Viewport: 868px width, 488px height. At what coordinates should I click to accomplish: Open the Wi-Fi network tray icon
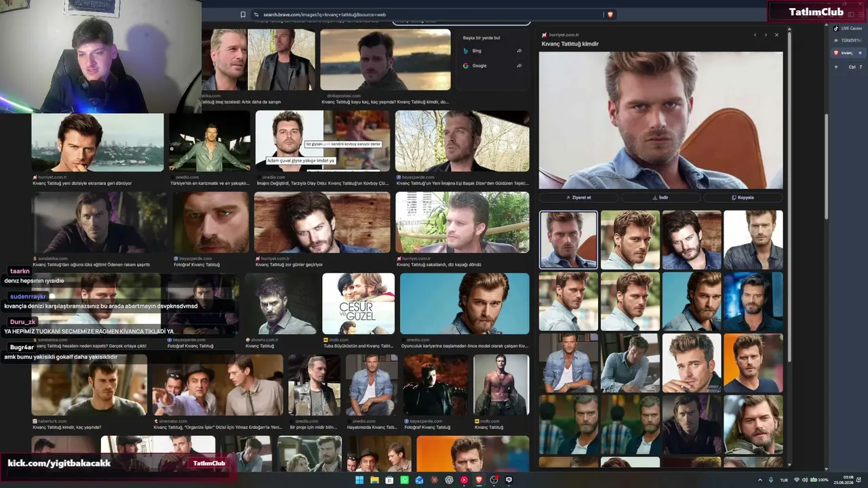tap(796, 480)
